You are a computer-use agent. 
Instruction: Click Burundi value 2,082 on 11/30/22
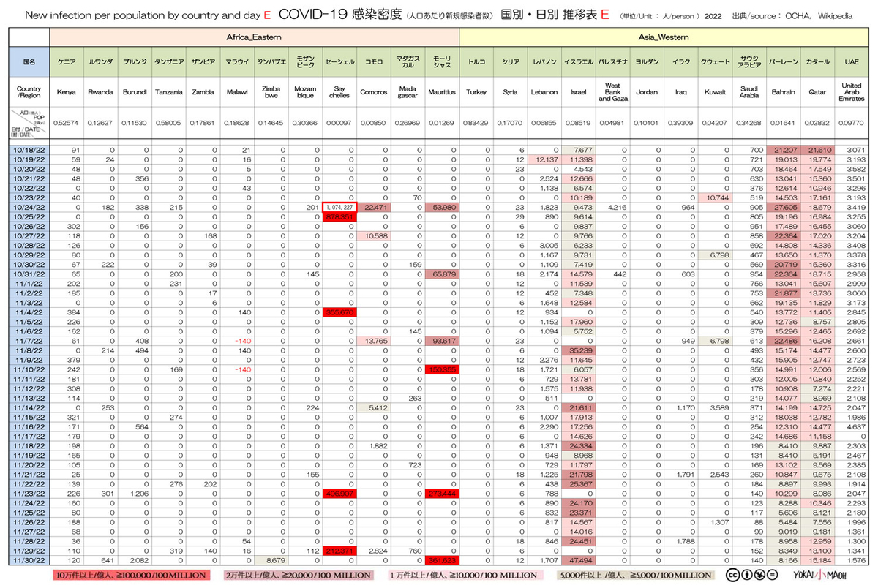point(135,559)
